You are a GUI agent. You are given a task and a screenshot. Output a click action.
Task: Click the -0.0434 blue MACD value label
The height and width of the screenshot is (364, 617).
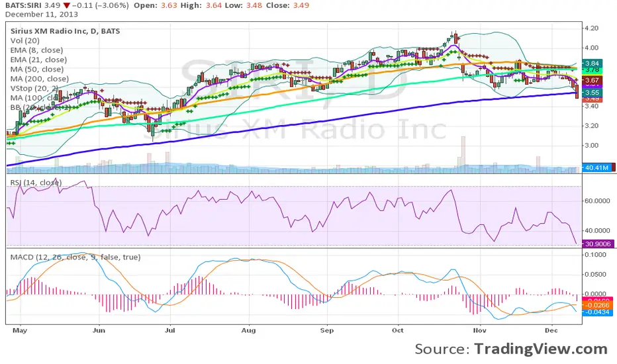point(597,312)
